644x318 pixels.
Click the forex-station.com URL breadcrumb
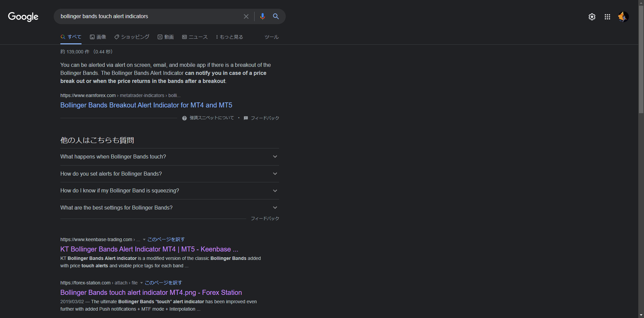99,283
